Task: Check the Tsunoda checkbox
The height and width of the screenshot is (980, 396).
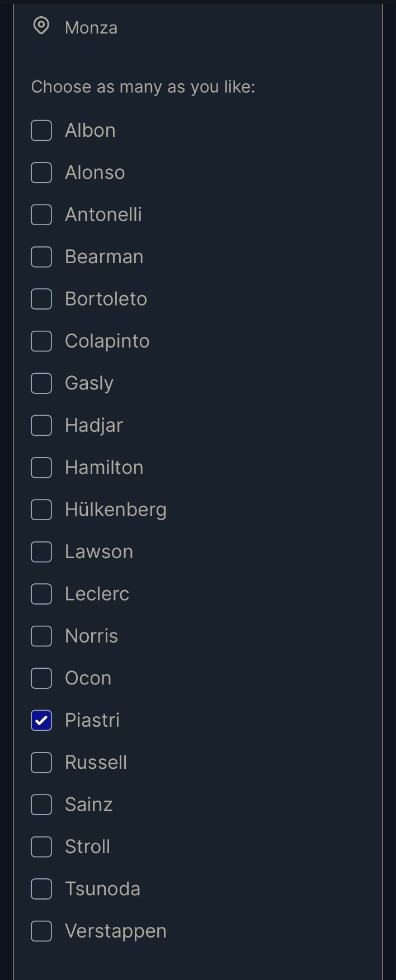Action: [x=41, y=889]
